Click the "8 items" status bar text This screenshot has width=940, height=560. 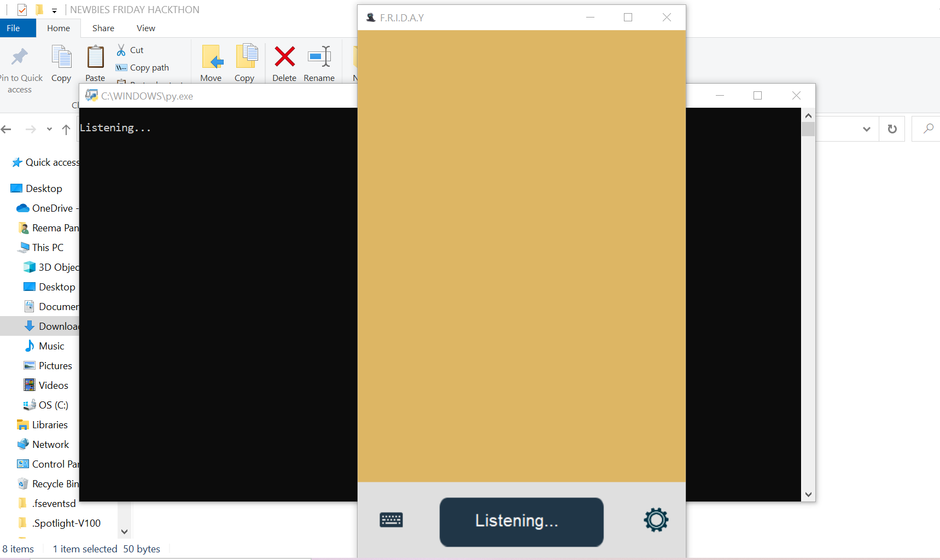click(x=18, y=549)
